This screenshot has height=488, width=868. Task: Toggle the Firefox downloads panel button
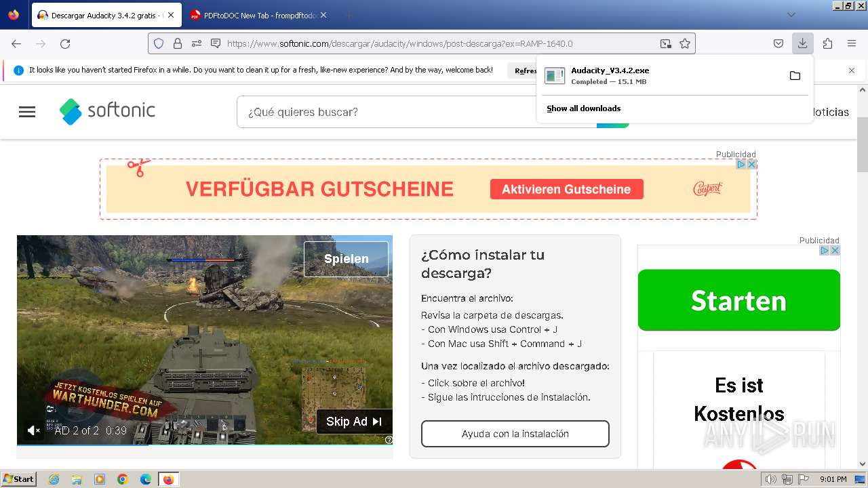click(802, 43)
